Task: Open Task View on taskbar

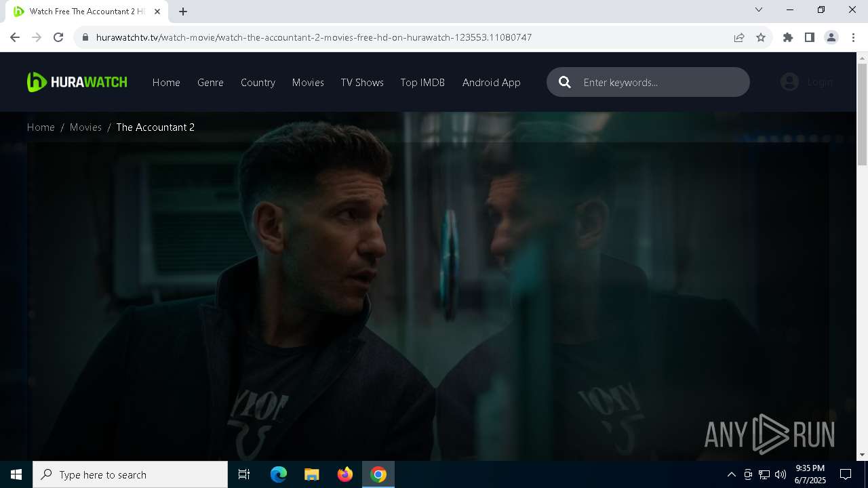Action: [244, 474]
